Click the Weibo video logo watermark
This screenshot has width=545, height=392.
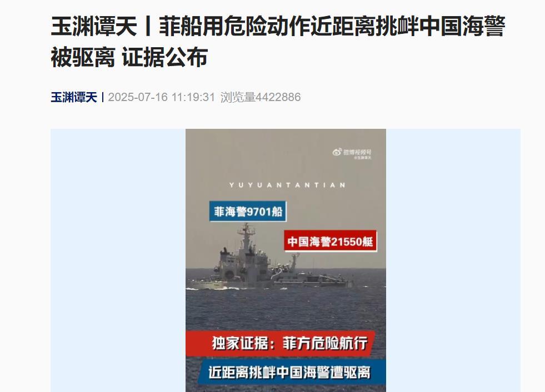pyautogui.click(x=352, y=152)
